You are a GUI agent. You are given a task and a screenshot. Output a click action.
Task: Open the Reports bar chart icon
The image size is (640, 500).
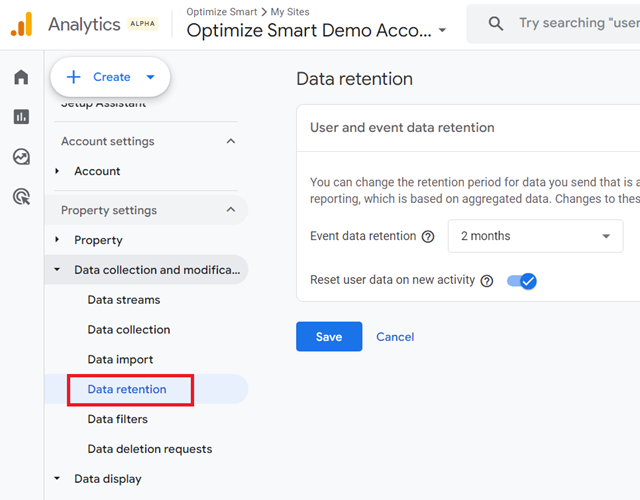(x=21, y=117)
